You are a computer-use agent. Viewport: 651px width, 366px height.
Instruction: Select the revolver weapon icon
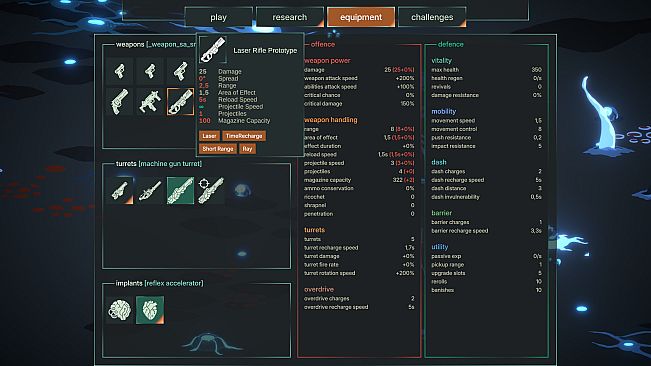pos(120,101)
